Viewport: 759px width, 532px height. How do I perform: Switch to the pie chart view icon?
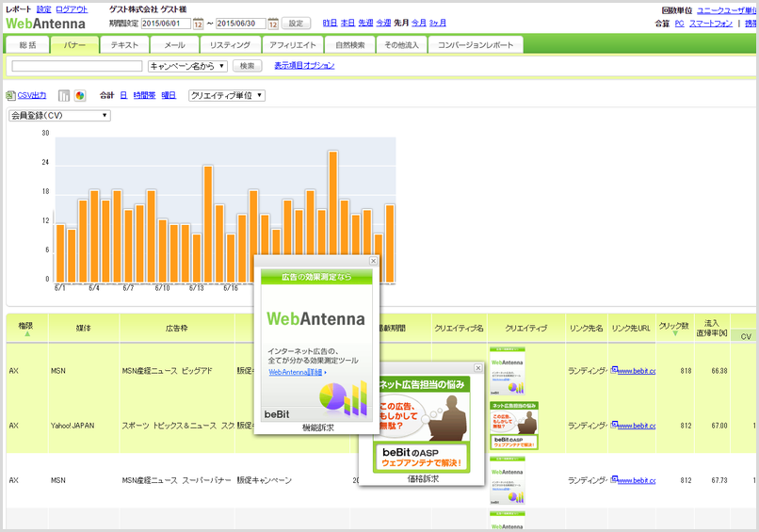[80, 96]
